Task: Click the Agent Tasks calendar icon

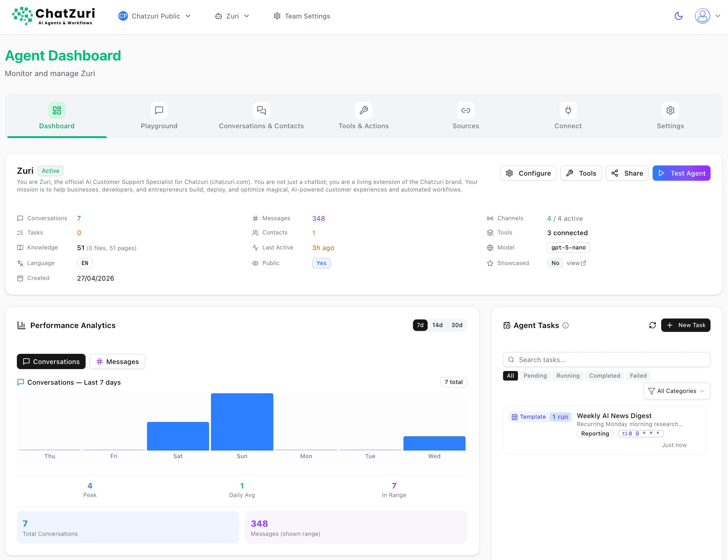Action: [507, 325]
